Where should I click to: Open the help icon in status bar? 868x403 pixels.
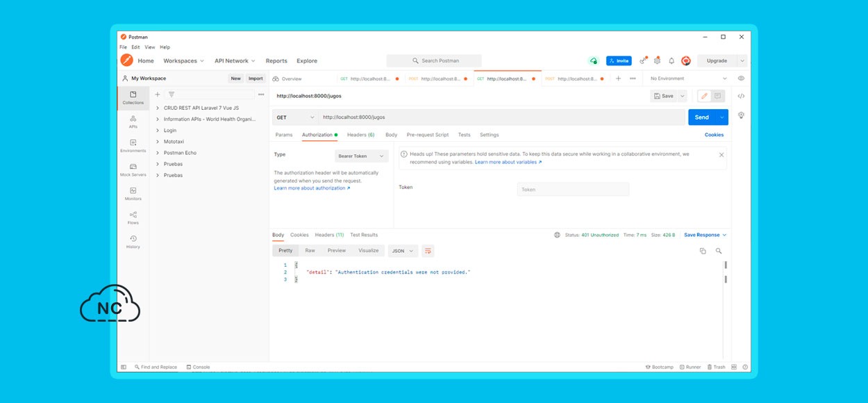745,367
